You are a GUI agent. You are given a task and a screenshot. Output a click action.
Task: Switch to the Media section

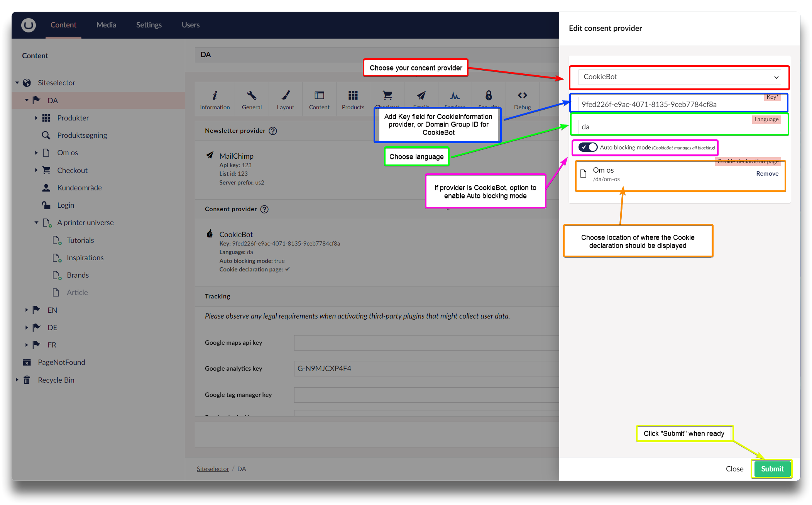click(x=106, y=25)
